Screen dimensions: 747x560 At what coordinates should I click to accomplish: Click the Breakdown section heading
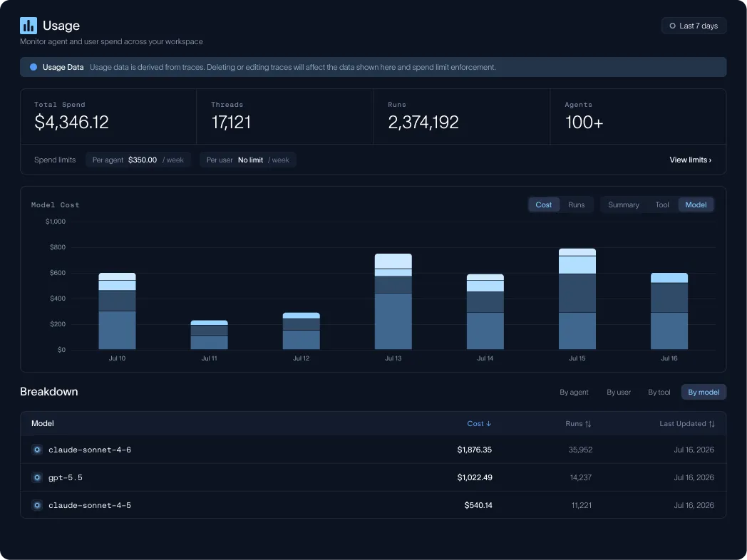click(48, 391)
